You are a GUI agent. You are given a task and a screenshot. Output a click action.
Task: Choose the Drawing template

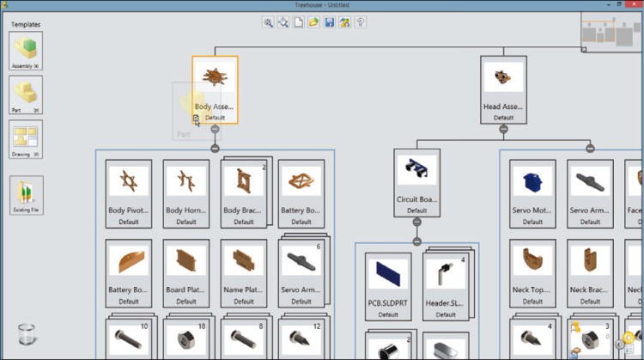coord(26,139)
